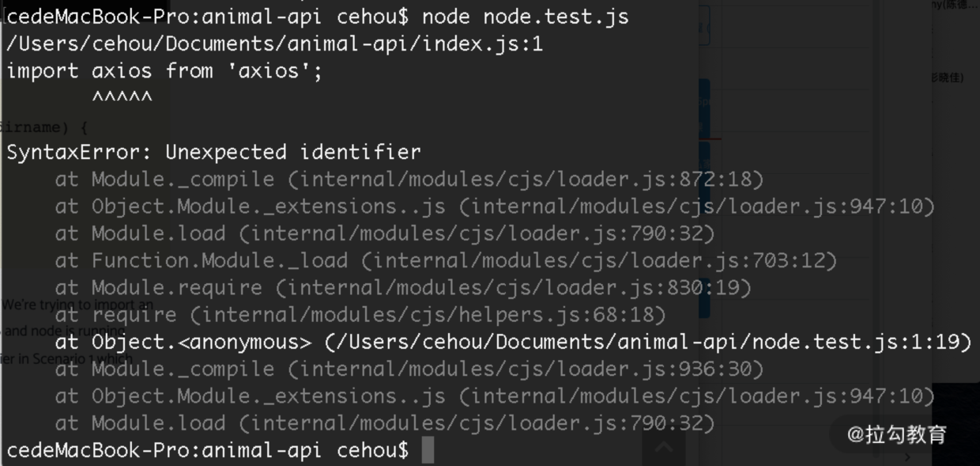Click the dimmed blue panel behind the terminal
The height and width of the screenshot is (466, 980).
click(x=703, y=198)
